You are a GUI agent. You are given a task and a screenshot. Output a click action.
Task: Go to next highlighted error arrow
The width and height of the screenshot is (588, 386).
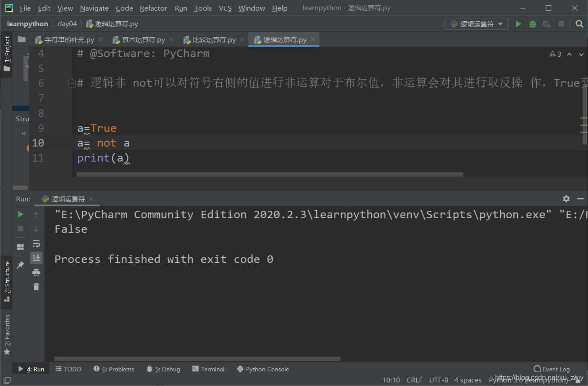(x=581, y=54)
